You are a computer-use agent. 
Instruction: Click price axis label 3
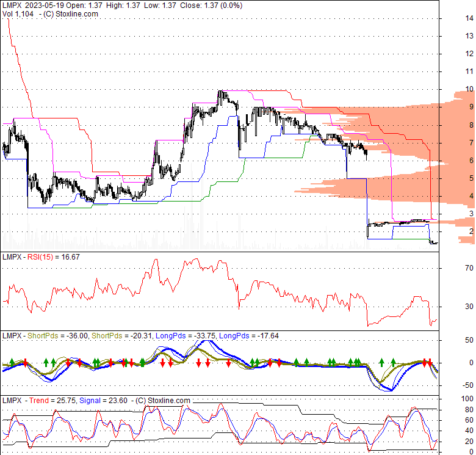click(x=472, y=214)
